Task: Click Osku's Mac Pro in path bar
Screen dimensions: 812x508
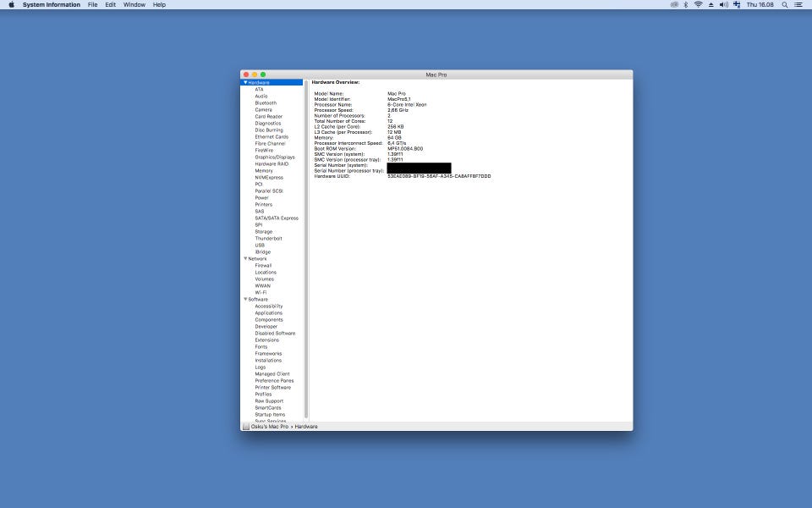Action: 269,427
